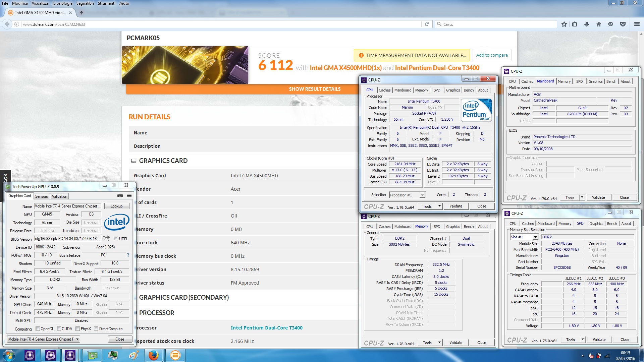
Task: Click the Bus Interface question mark in GPU-Z
Action: [x=128, y=255]
